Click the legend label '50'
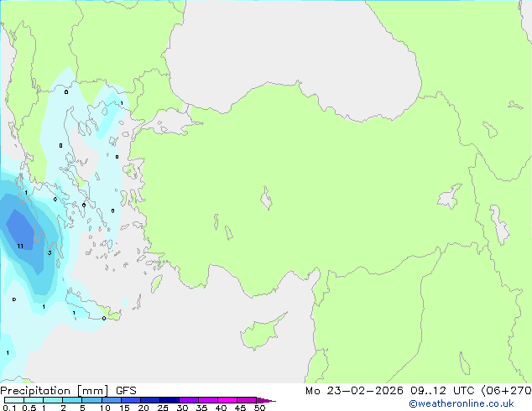Image resolution: width=532 pixels, height=411 pixels. click(x=259, y=408)
